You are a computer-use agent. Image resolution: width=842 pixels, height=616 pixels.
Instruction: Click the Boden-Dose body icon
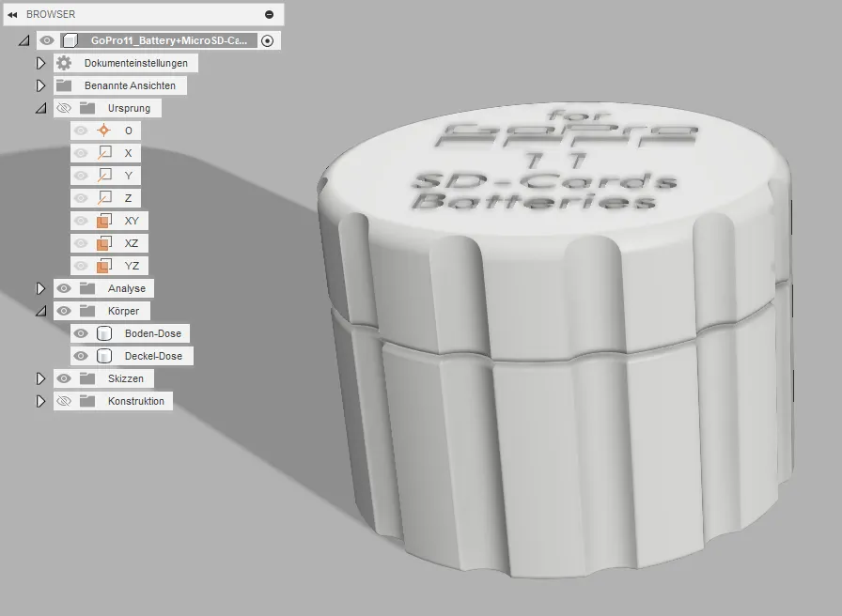(x=104, y=333)
